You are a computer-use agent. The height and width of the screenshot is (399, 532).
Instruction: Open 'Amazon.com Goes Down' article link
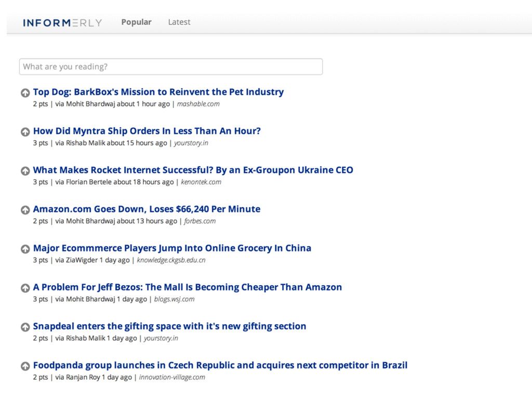coord(147,209)
